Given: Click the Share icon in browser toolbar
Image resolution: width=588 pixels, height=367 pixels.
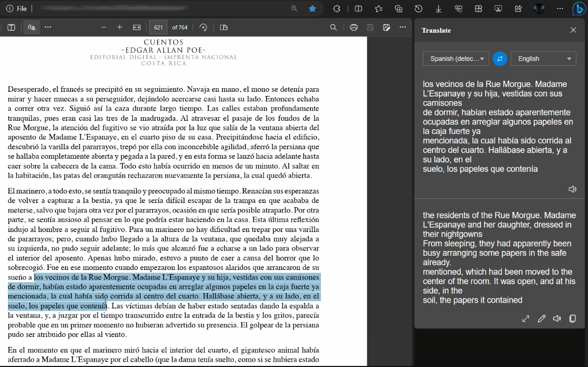Looking at the screenshot, I should (518, 8).
